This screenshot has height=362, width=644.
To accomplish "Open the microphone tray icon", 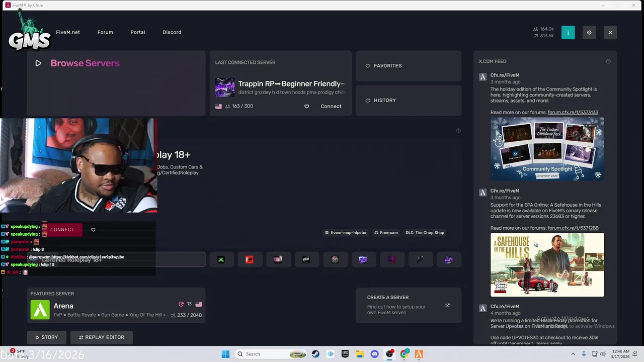I will click(584, 354).
